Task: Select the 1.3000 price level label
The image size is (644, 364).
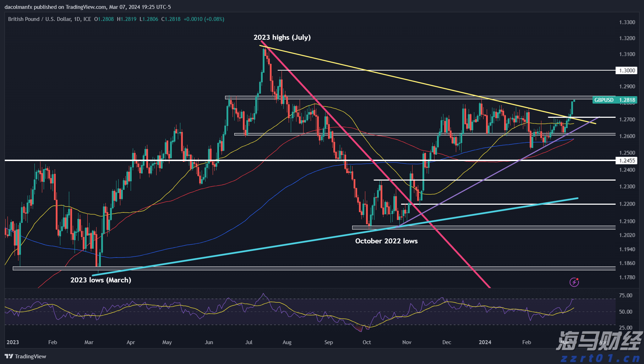Action: tap(627, 70)
